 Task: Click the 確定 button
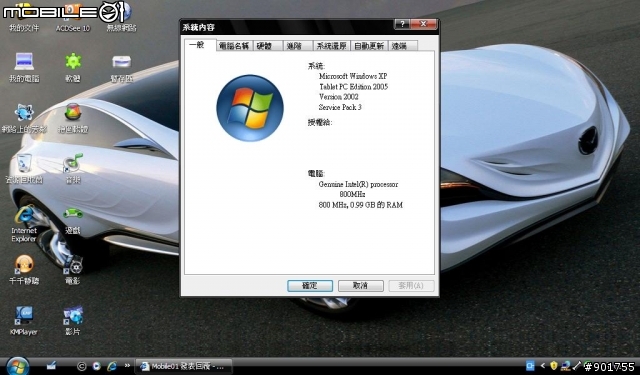(x=310, y=286)
